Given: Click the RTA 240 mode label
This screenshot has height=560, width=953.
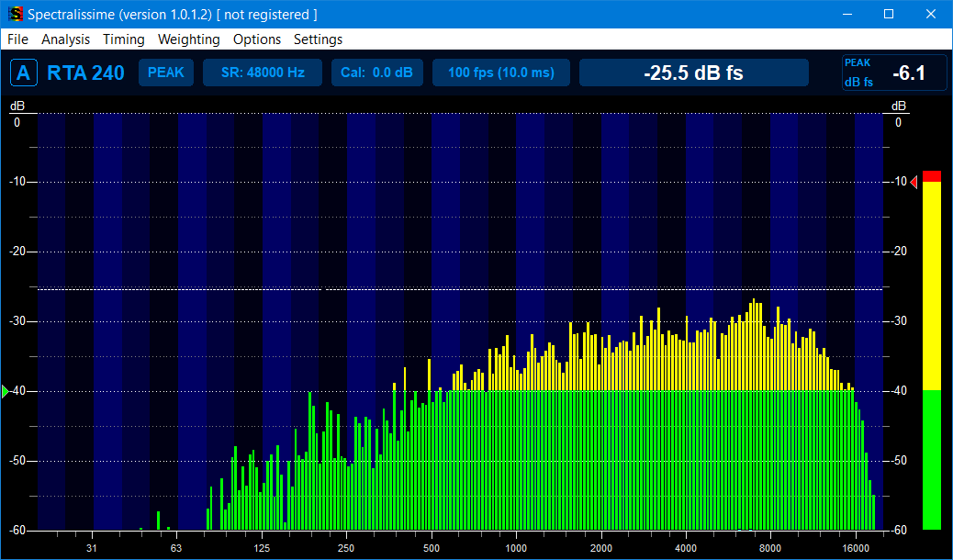Looking at the screenshot, I should click(85, 73).
